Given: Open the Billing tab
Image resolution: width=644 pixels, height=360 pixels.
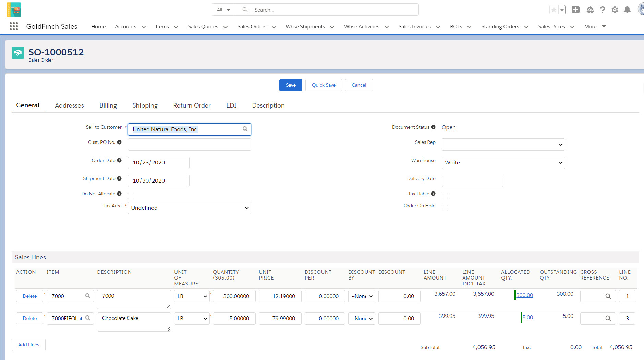Looking at the screenshot, I should pyautogui.click(x=108, y=105).
